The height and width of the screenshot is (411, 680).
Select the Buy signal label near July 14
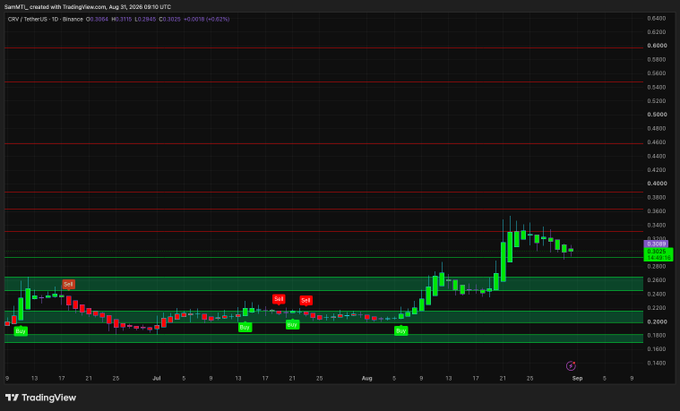pos(245,327)
